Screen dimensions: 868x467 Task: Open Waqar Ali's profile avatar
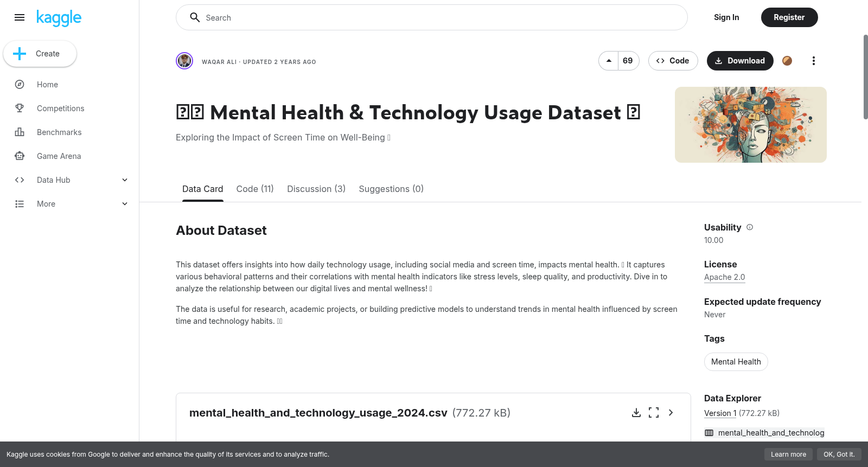pos(184,61)
